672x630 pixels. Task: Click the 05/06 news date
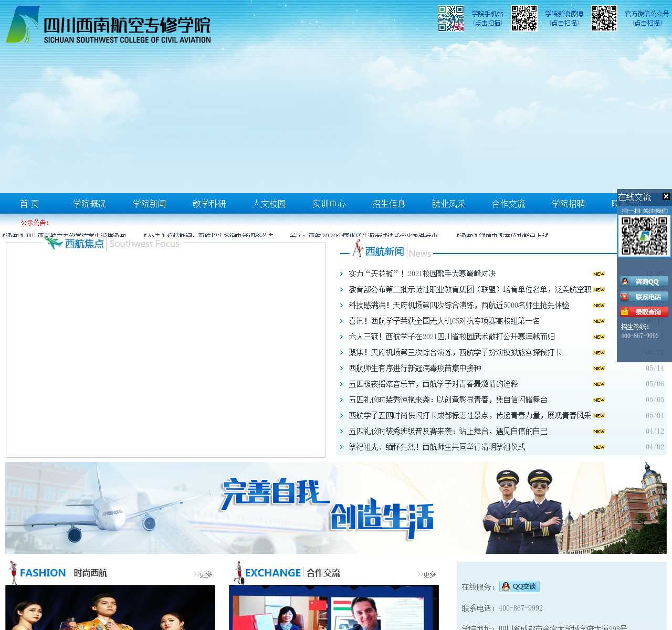coord(655,384)
